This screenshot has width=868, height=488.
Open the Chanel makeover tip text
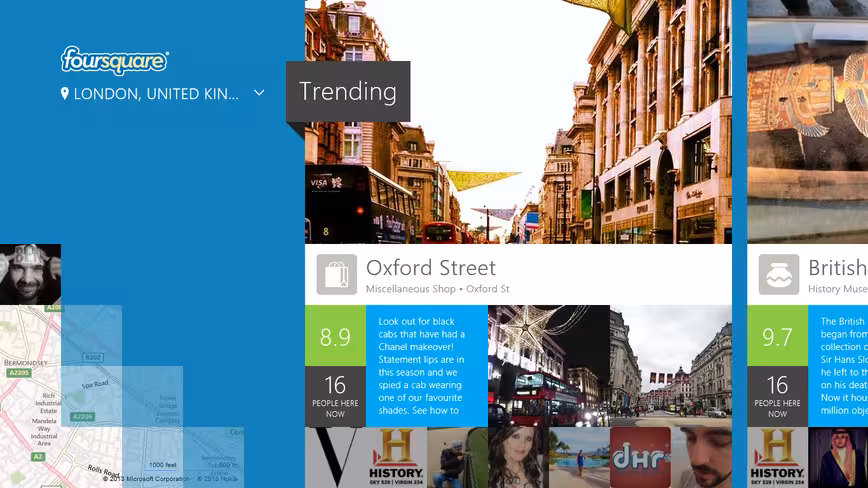[x=427, y=366]
